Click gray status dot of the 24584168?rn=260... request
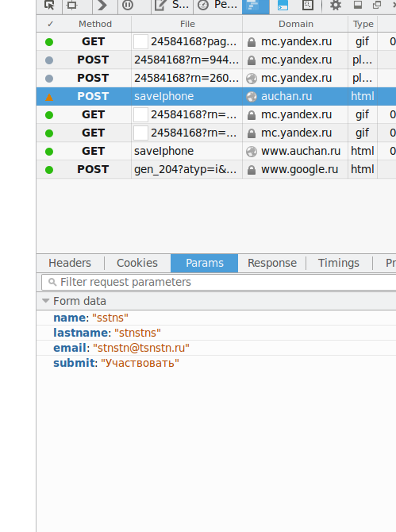396x532 pixels. pos(49,79)
